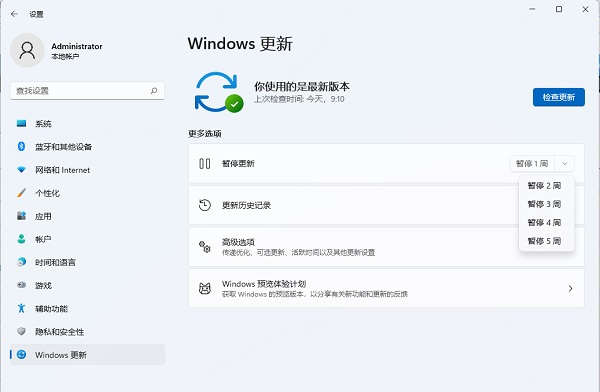Select 游戏 in the sidebar
This screenshot has width=600, height=392.
87,285
